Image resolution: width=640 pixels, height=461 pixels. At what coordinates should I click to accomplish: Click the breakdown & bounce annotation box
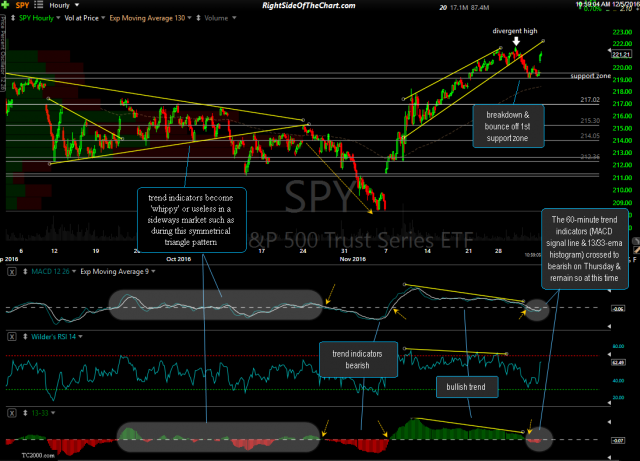[x=508, y=126]
